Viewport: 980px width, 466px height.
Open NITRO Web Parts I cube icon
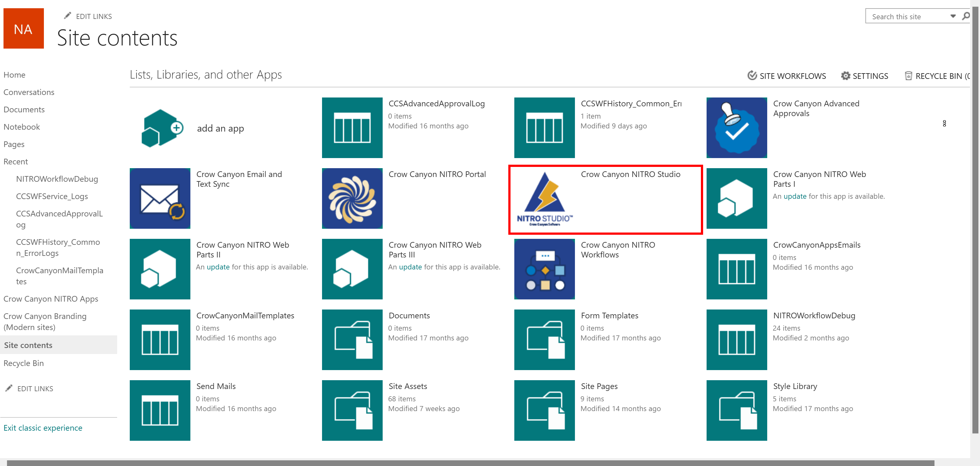point(737,198)
